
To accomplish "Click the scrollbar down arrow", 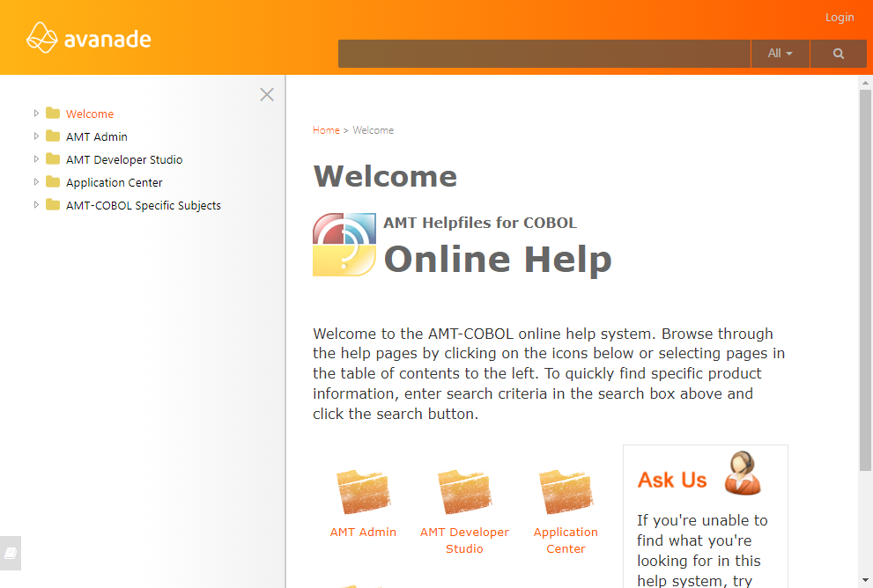I will pyautogui.click(x=865, y=581).
